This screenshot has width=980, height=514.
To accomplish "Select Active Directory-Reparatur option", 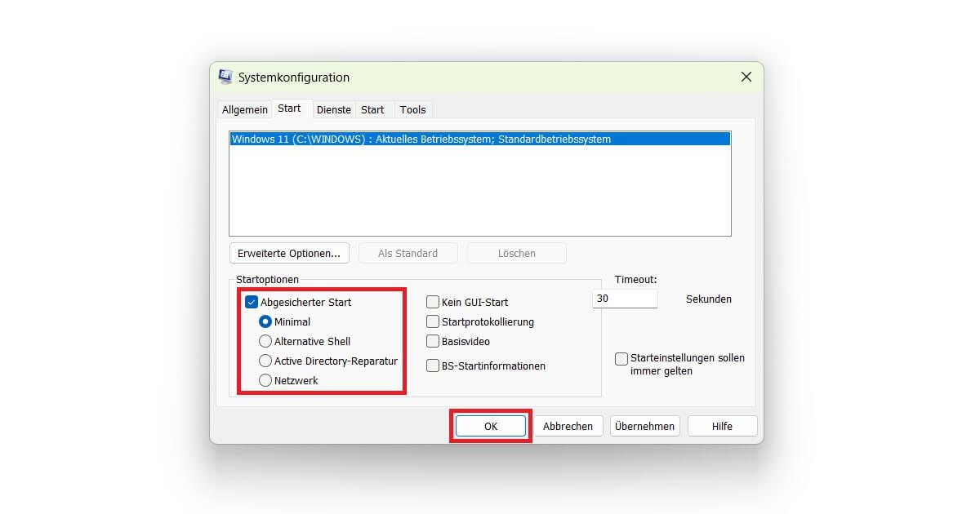I will click(265, 361).
